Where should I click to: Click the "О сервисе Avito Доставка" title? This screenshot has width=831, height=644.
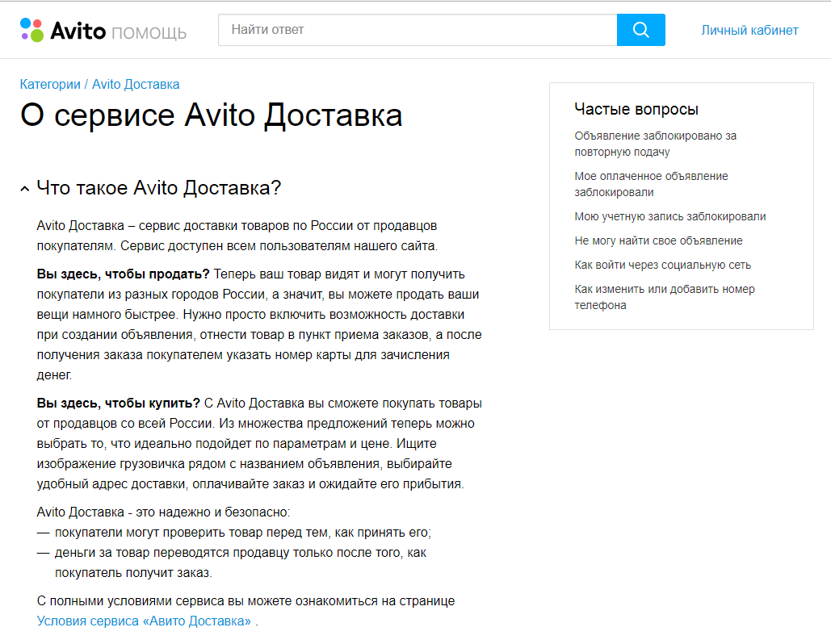(211, 115)
